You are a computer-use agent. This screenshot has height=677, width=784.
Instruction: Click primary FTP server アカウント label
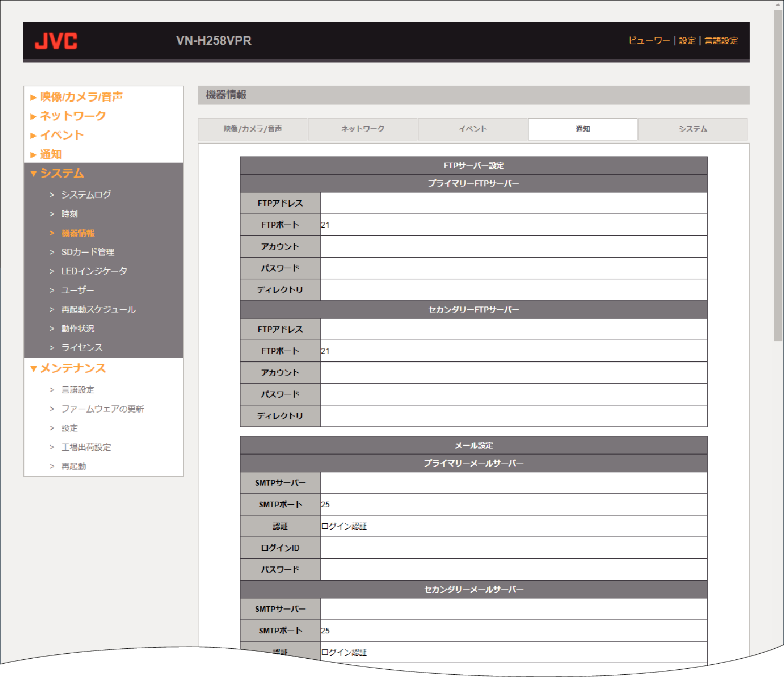click(x=280, y=247)
